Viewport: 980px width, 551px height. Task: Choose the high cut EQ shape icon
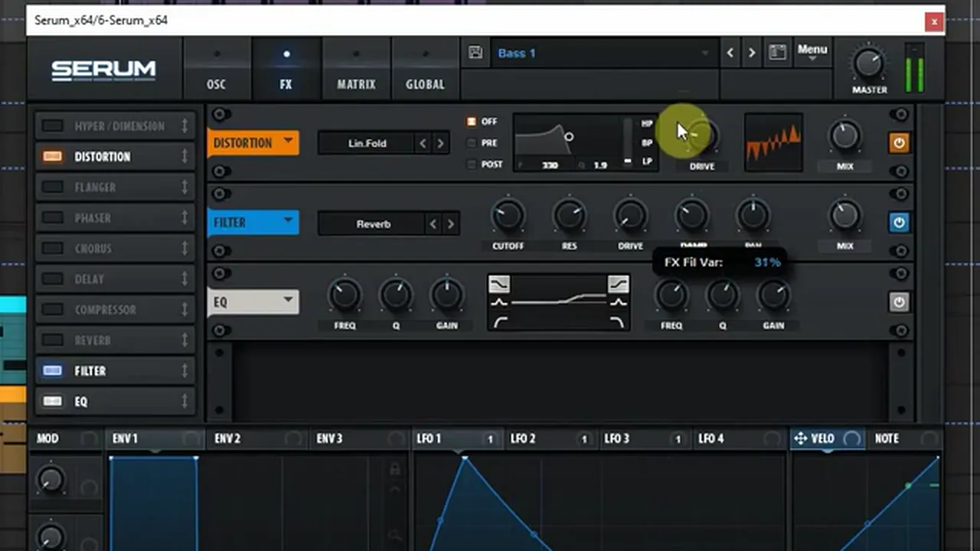617,322
